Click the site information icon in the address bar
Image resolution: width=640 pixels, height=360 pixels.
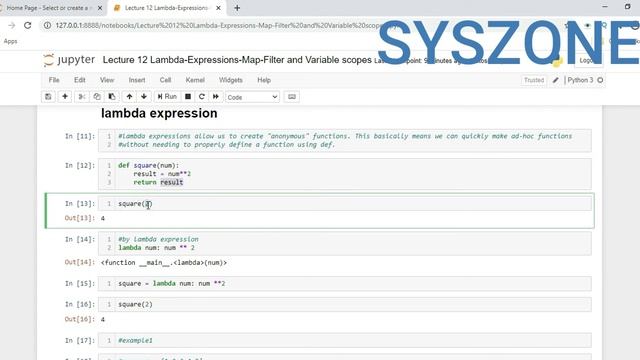point(47,25)
